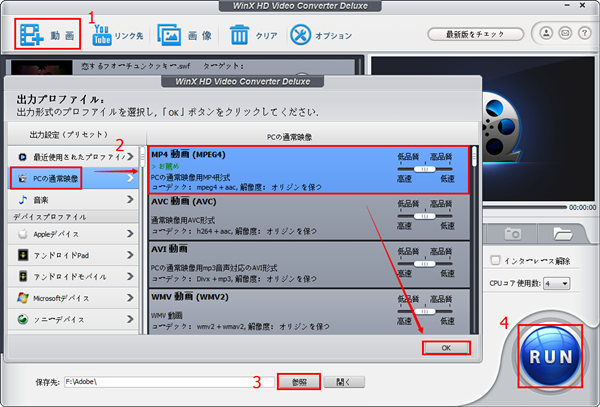This screenshot has height=407, width=600.
Task: Click the camera snapshot icon under preview
Action: click(x=513, y=232)
